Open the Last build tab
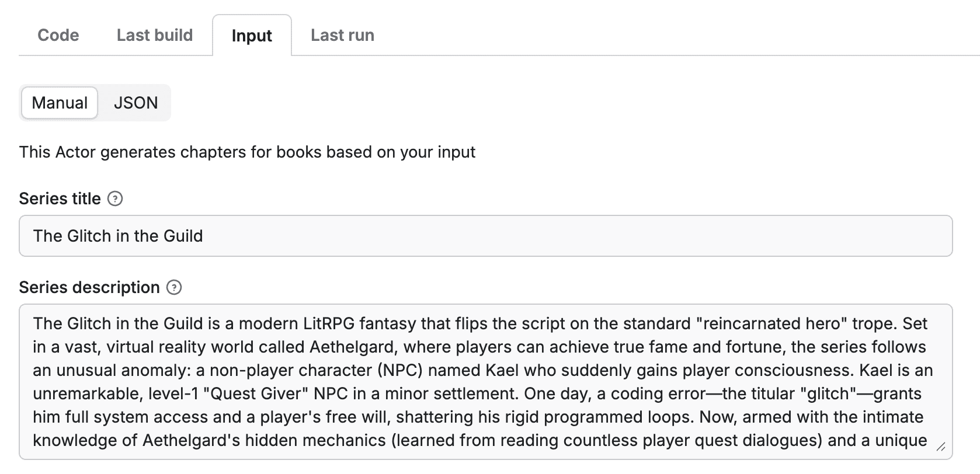The image size is (980, 474). [x=154, y=35]
